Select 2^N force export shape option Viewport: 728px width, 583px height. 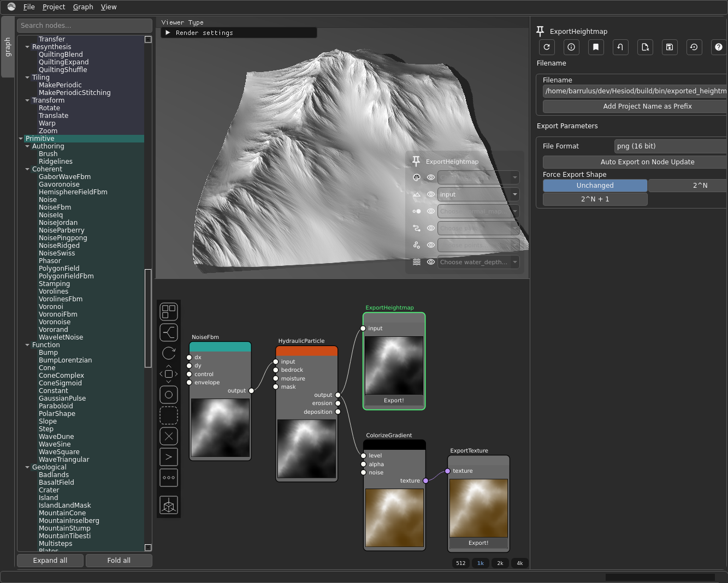click(x=688, y=186)
